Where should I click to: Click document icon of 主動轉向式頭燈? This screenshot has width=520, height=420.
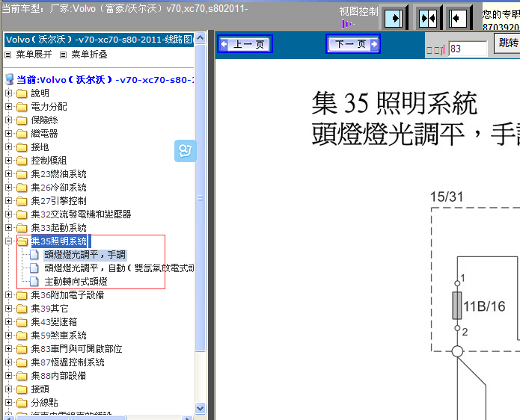[x=34, y=282]
